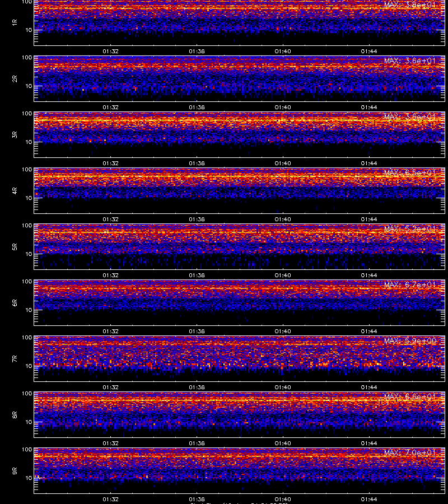Click the MAX: 6.7e+01 readout
Screen dimensions: 448x504
[x=410, y=284]
